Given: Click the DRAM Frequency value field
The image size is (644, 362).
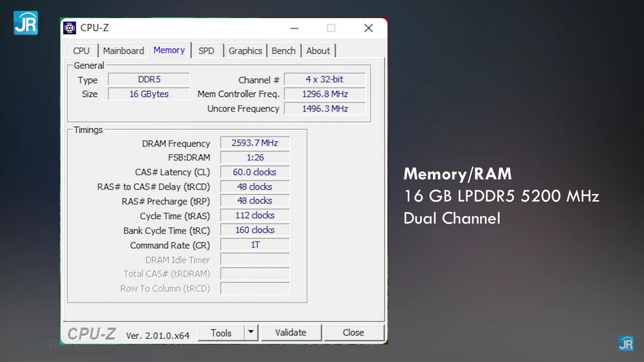Looking at the screenshot, I should (x=255, y=143).
